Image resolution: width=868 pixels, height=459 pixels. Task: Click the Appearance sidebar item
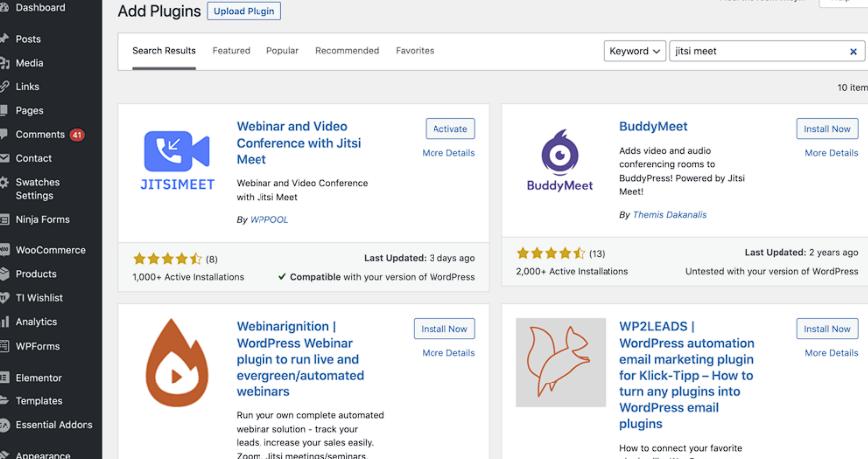click(x=43, y=455)
